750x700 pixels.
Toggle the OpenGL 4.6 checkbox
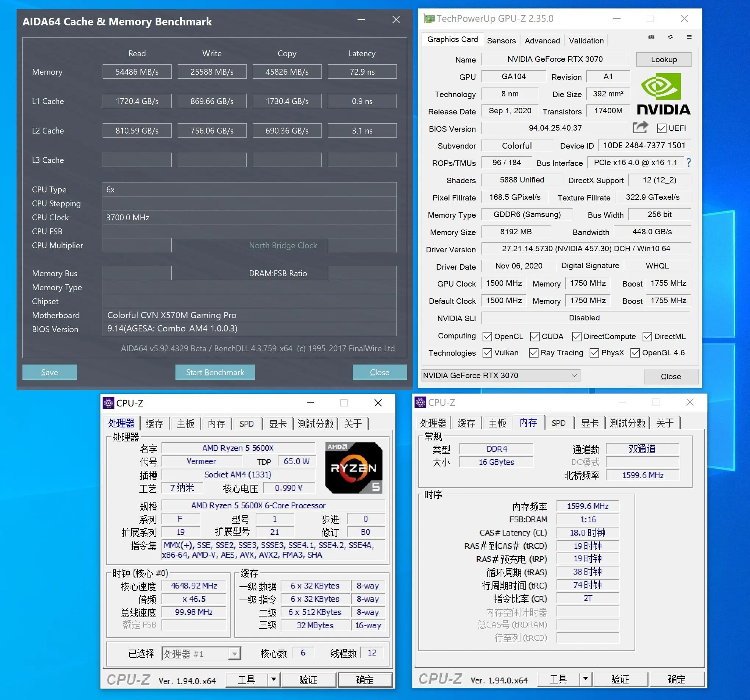click(x=635, y=353)
